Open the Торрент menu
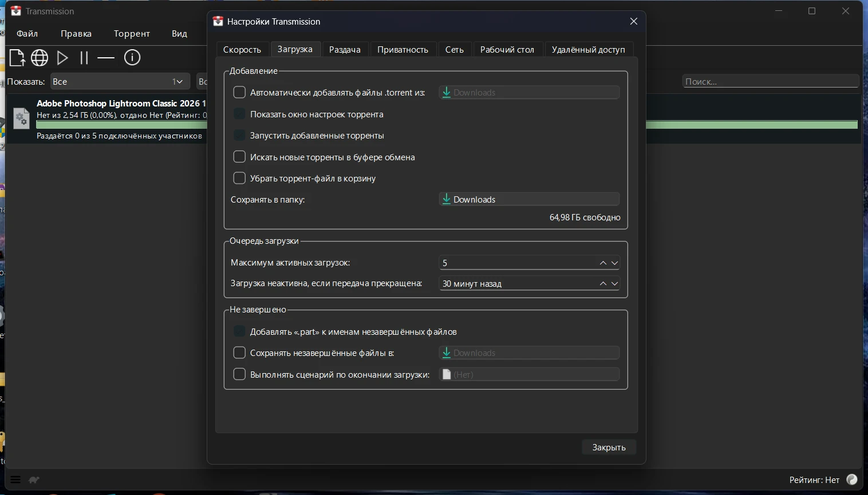This screenshot has width=868, height=495. 132,34
